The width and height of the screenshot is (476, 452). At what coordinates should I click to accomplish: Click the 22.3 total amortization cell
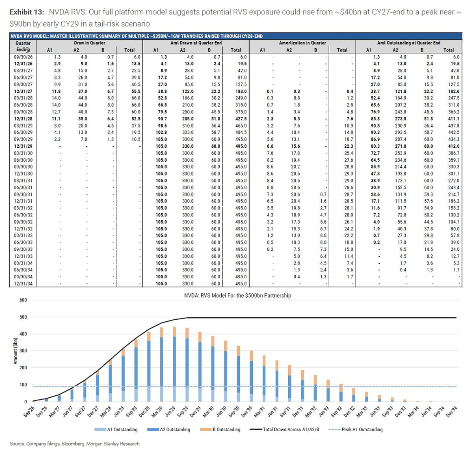tap(349, 146)
